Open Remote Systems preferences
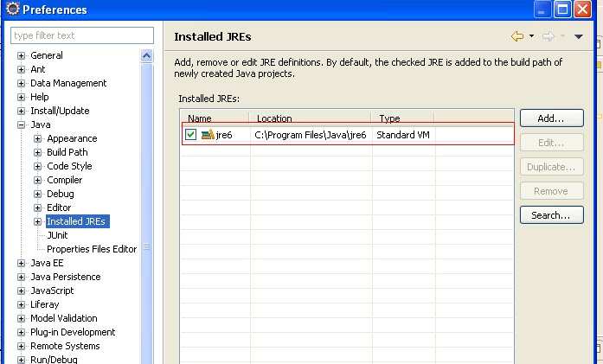This screenshot has width=603, height=364. (x=65, y=346)
